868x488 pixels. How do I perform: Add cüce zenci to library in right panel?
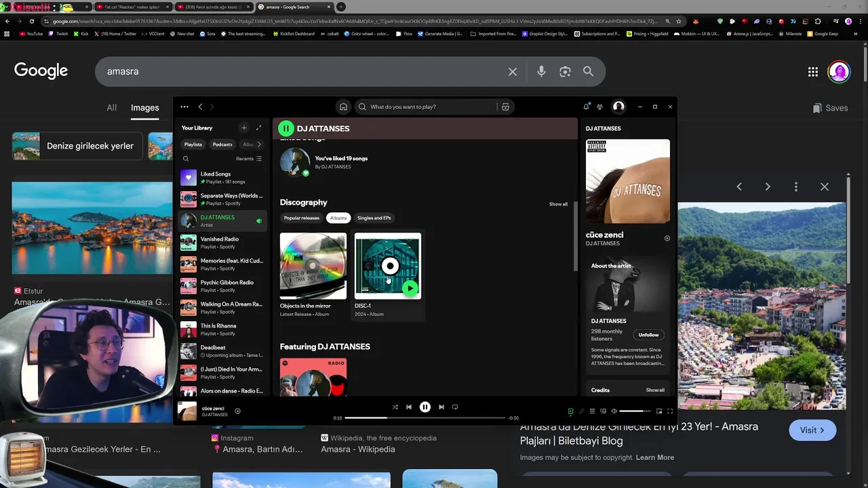pos(667,239)
